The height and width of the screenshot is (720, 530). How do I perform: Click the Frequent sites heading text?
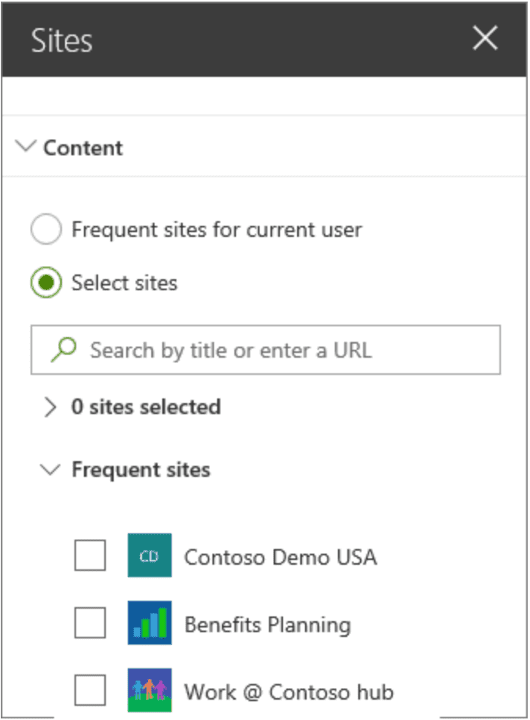point(141,470)
